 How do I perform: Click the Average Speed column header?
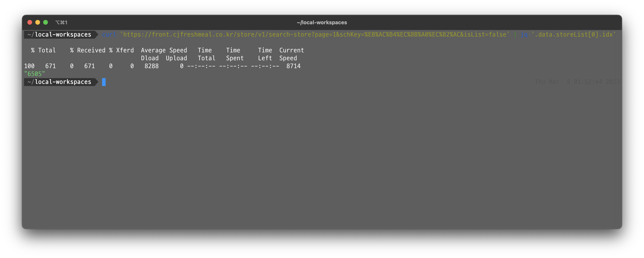164,50
